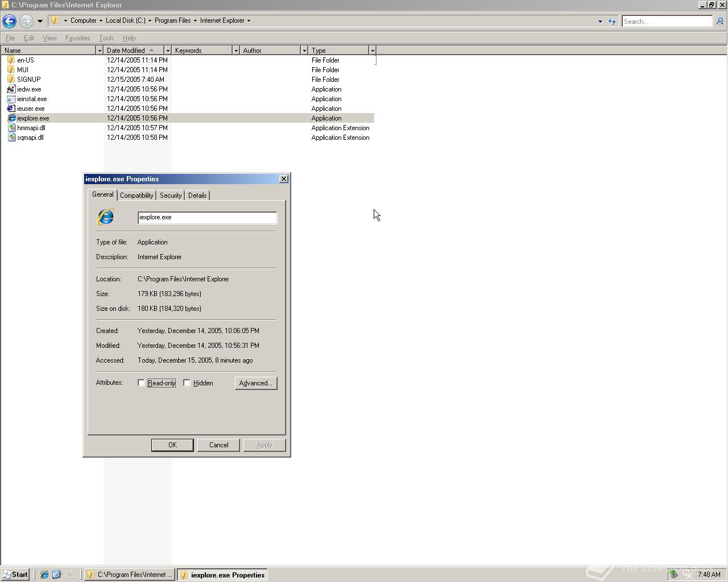
Task: Click the ieinstal.exe file name
Action: [x=32, y=99]
